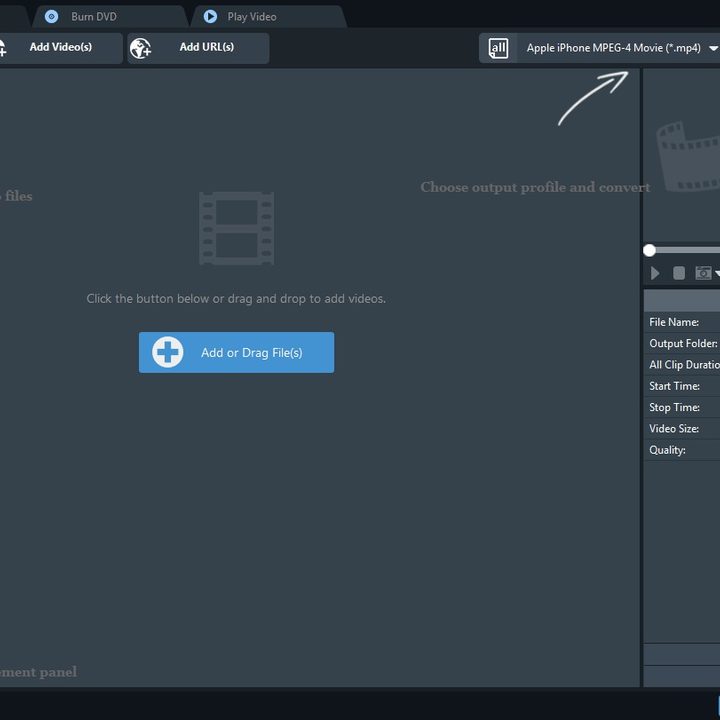Switch to the Burn DVD tab
The height and width of the screenshot is (720, 720).
click(x=94, y=17)
